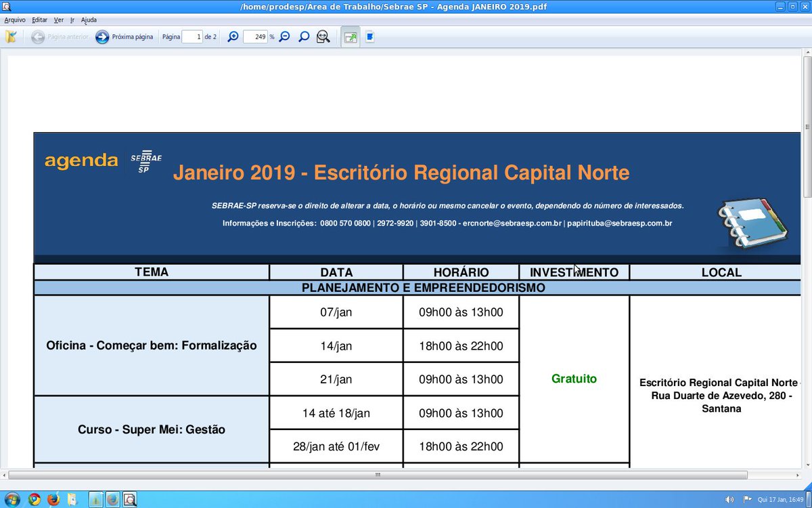The height and width of the screenshot is (508, 812).
Task: Zoom out with the minus magnifier
Action: pos(285,37)
